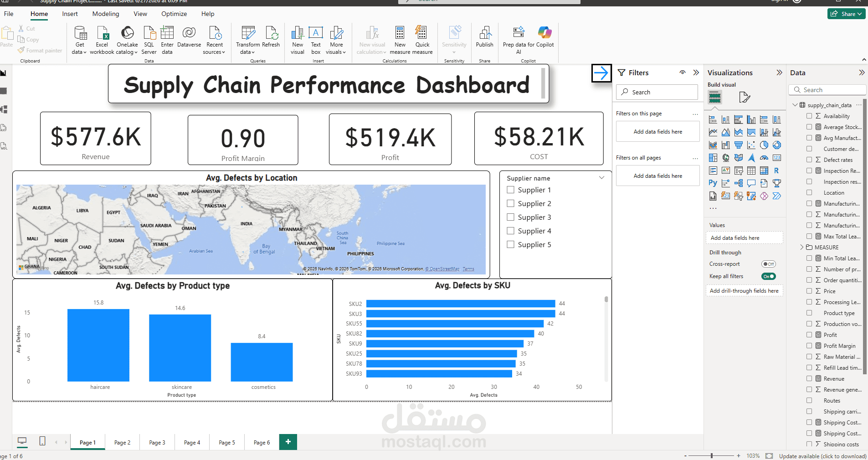Check the Revenue field checkbox
868x460 pixels.
809,378
